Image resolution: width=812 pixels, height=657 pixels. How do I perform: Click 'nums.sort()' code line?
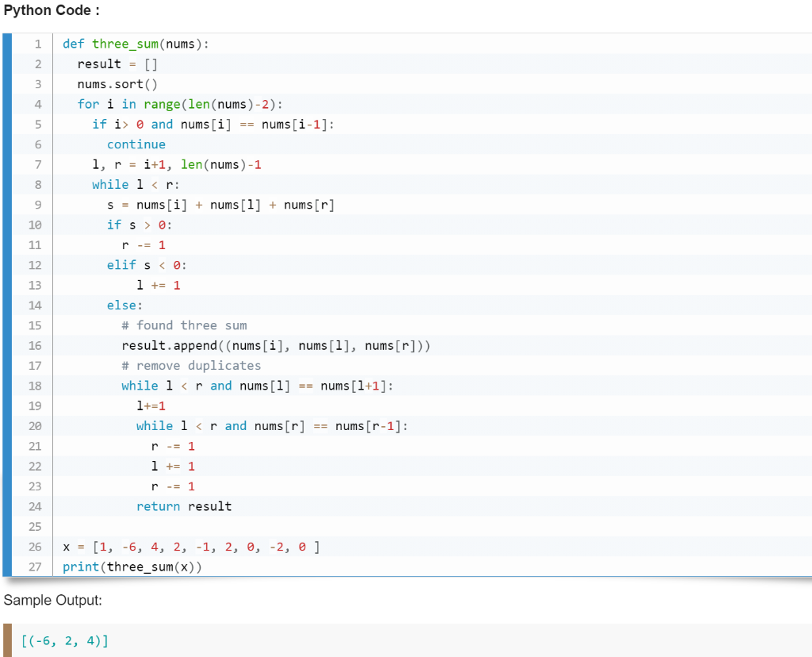click(117, 84)
